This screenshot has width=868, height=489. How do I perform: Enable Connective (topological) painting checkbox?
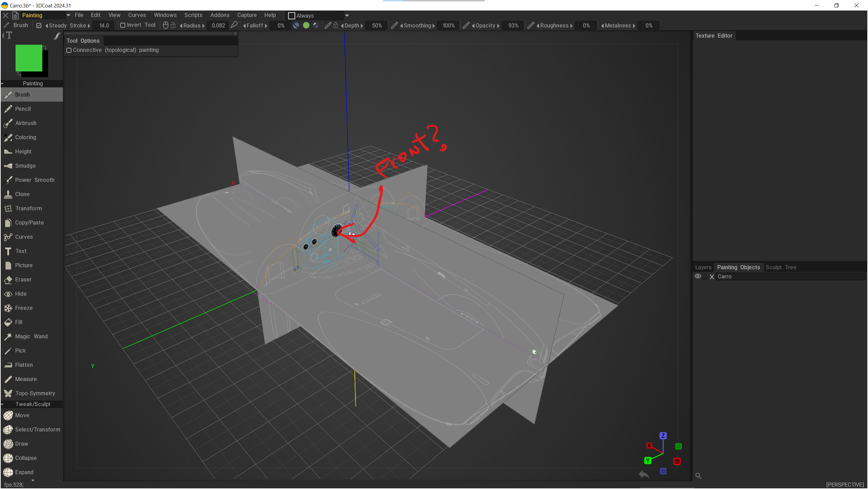(69, 50)
